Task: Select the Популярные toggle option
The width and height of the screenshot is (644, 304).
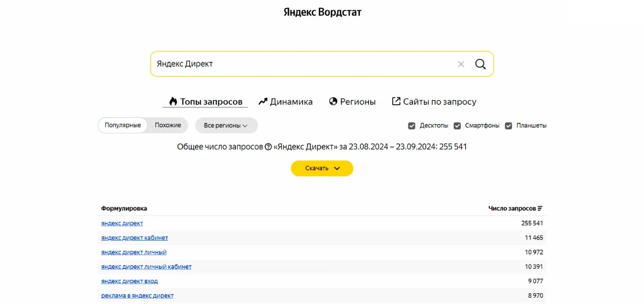Action: point(123,125)
